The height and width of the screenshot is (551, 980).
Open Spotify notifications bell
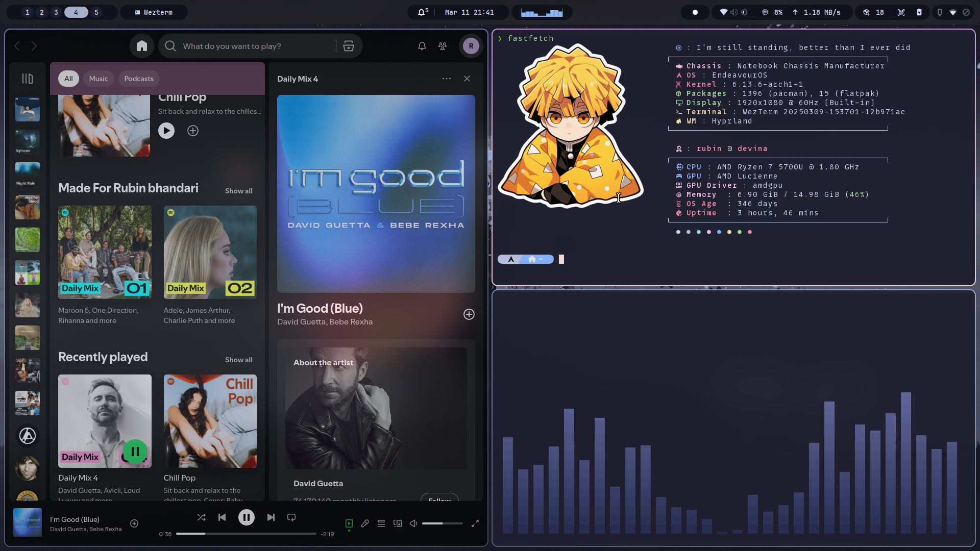tap(422, 46)
